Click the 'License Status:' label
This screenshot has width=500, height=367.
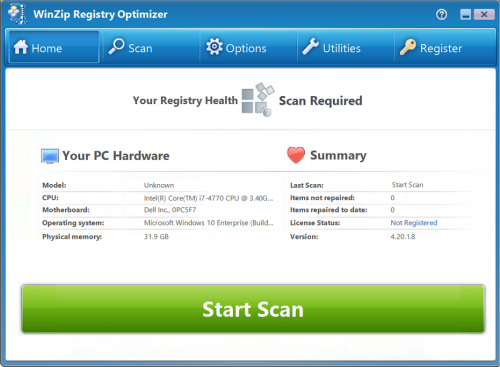315,223
